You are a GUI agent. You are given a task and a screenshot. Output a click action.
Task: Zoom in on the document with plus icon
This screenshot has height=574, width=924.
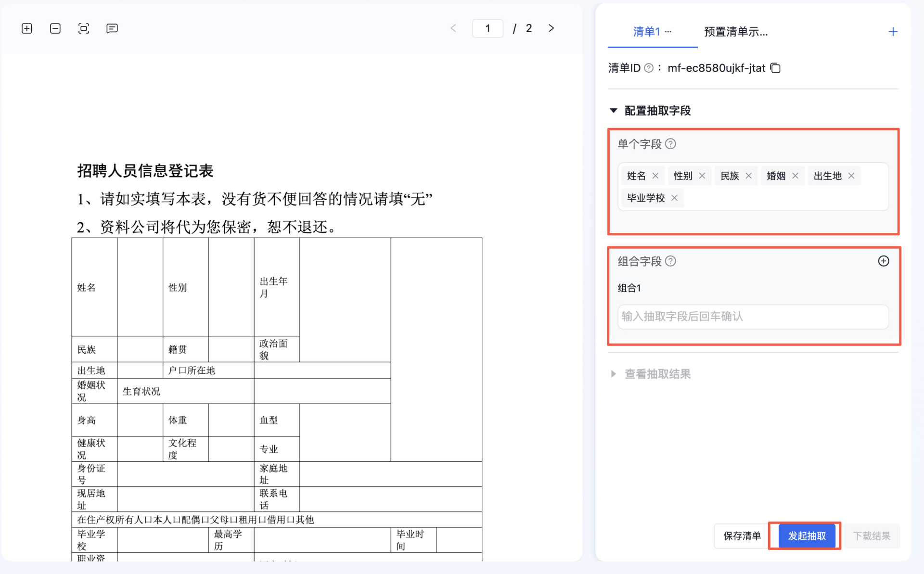click(27, 28)
